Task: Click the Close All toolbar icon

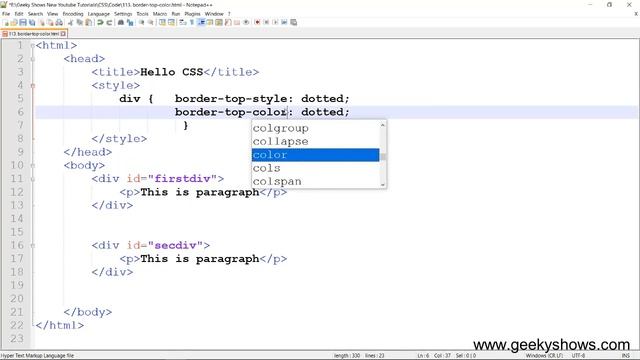Action: [x=50, y=22]
